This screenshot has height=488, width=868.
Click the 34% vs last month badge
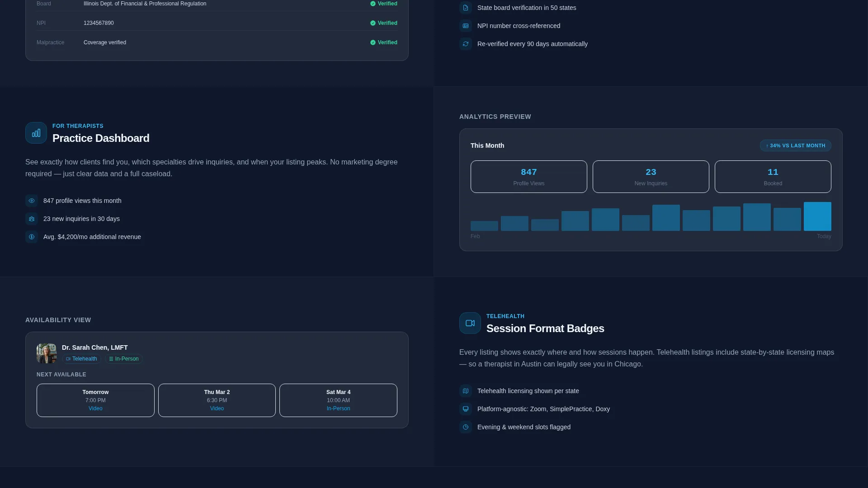(x=796, y=145)
